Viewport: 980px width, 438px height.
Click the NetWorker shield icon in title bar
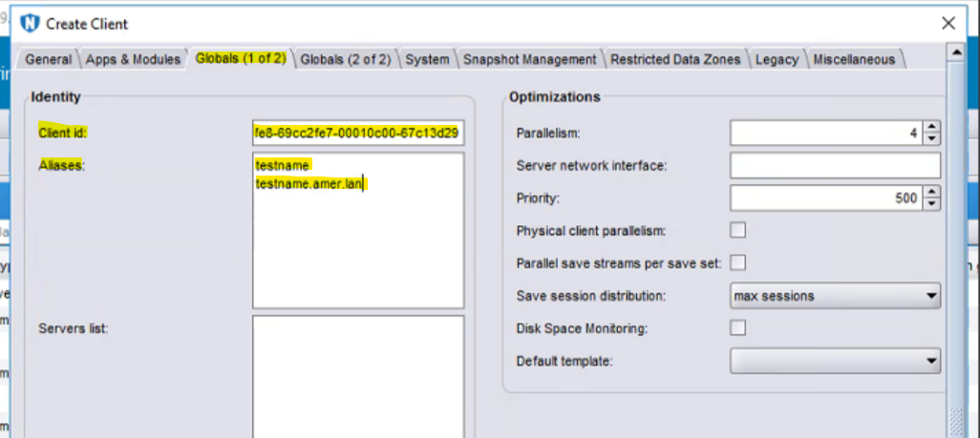tap(30, 24)
